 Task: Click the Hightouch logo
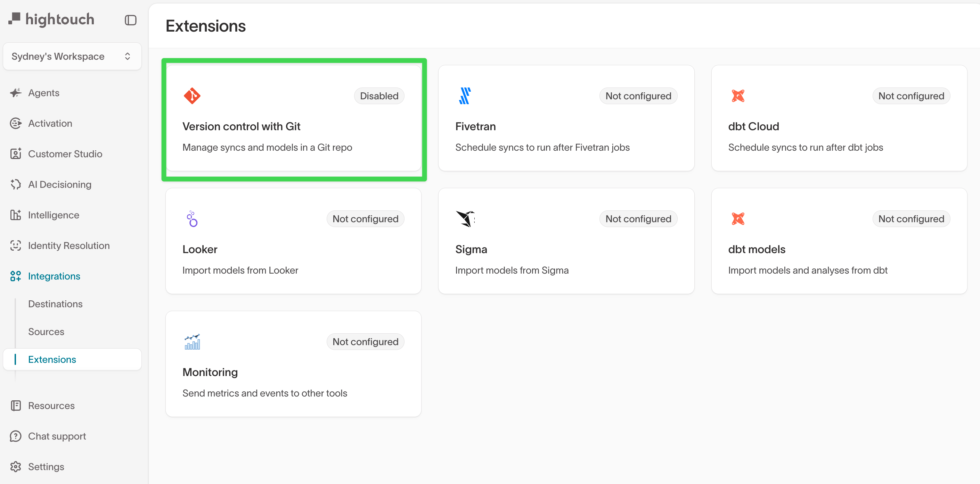click(51, 19)
